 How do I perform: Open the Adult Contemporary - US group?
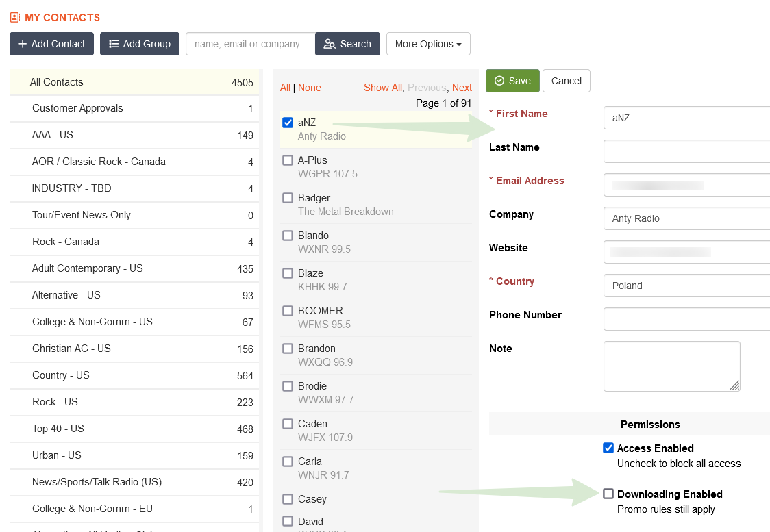(88, 268)
